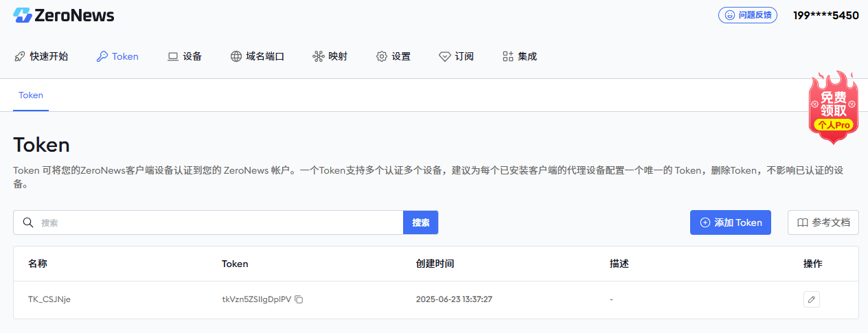Select the Token sub-tab
This screenshot has height=333, width=868.
(x=31, y=95)
